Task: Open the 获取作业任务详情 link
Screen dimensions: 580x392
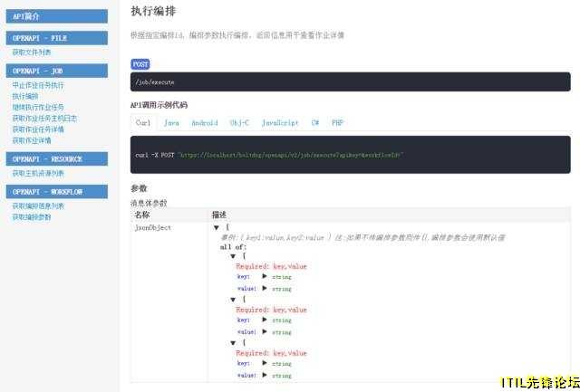Action: (38, 129)
